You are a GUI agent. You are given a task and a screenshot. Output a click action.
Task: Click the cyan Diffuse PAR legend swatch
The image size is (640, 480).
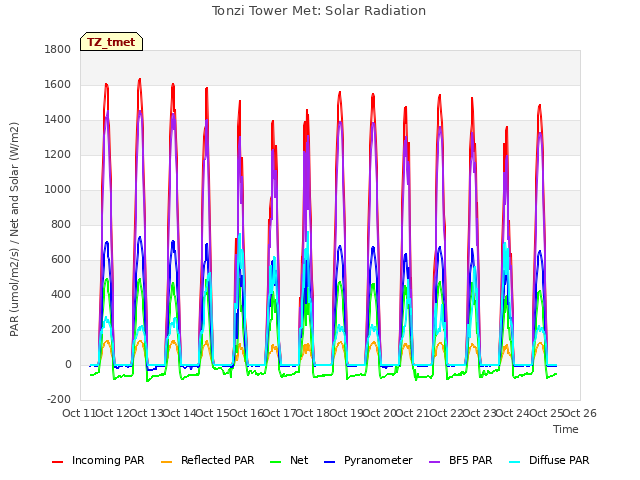[515, 462]
